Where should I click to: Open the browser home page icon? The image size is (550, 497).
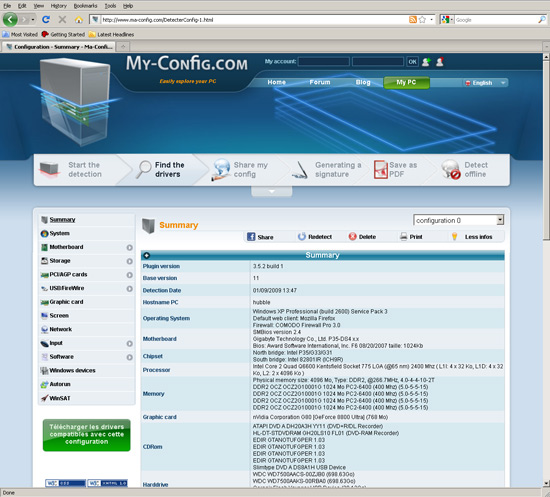(79, 20)
